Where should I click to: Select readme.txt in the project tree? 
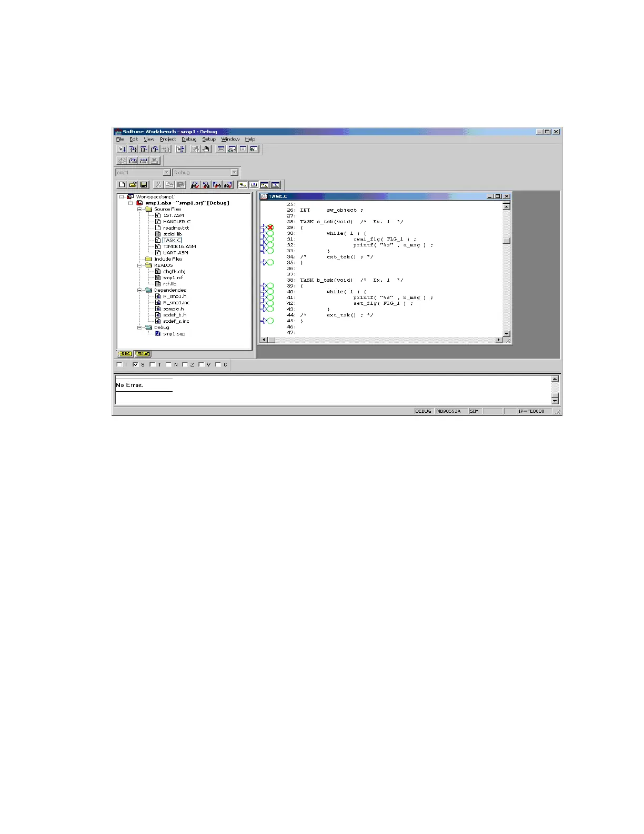point(176,228)
